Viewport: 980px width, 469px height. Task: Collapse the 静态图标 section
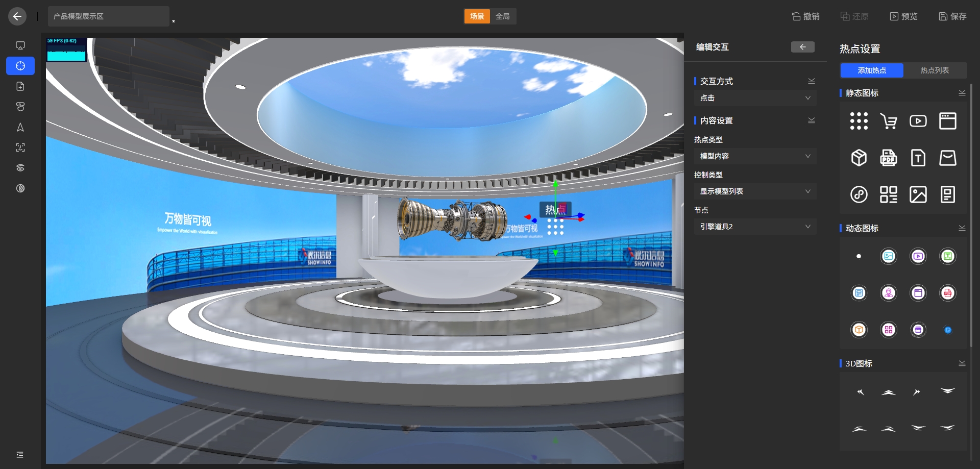pos(962,93)
